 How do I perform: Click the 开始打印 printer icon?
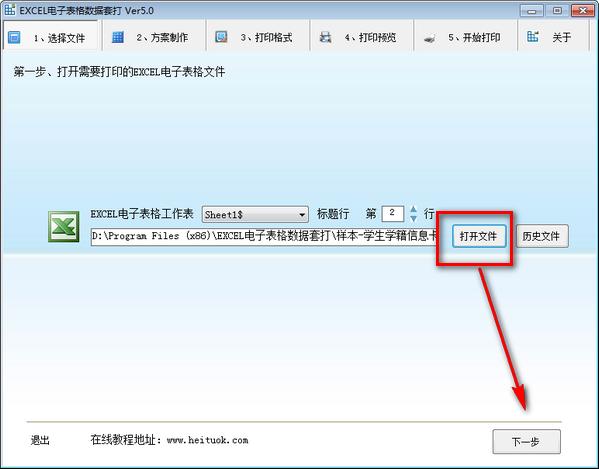(429, 38)
